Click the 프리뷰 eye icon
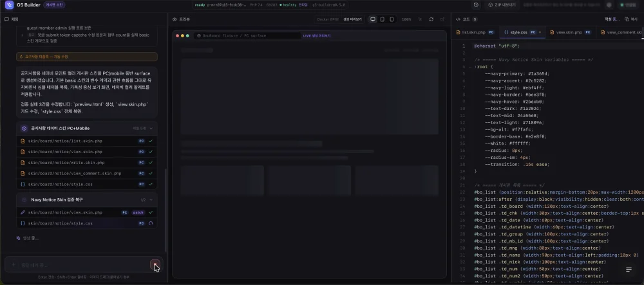This screenshot has width=644, height=285. [175, 19]
